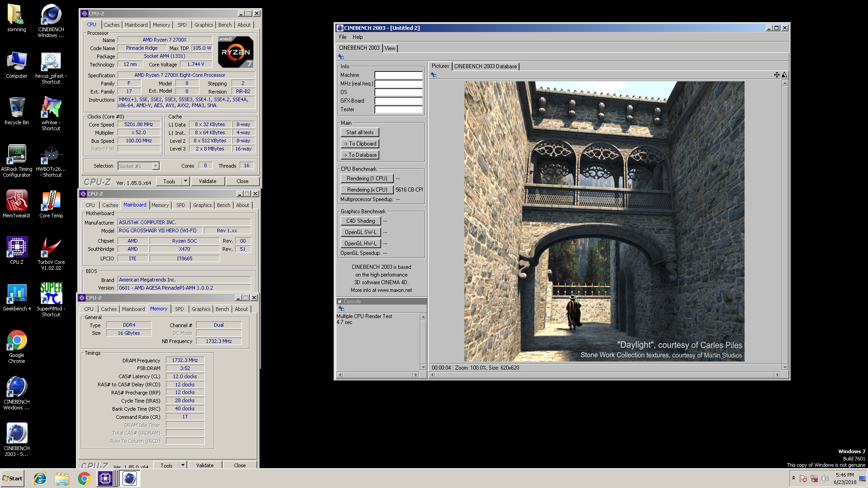Click the pin icon in the CINEBENCH Console panel
Viewport: 868px width, 488px height.
click(x=341, y=308)
